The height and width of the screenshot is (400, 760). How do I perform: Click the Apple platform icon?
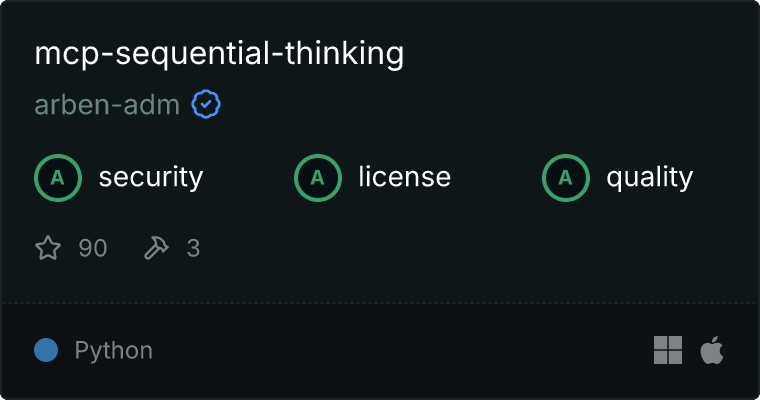click(x=711, y=350)
